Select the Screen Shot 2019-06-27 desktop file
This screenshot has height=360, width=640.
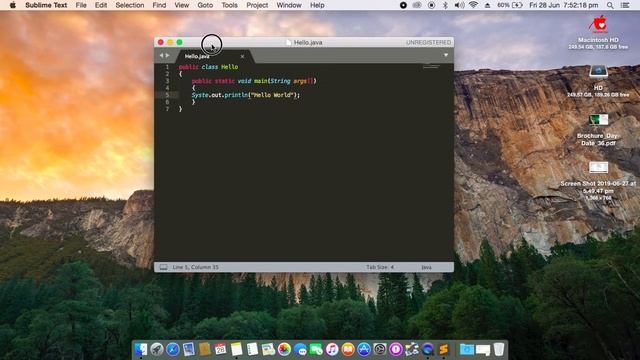598,167
